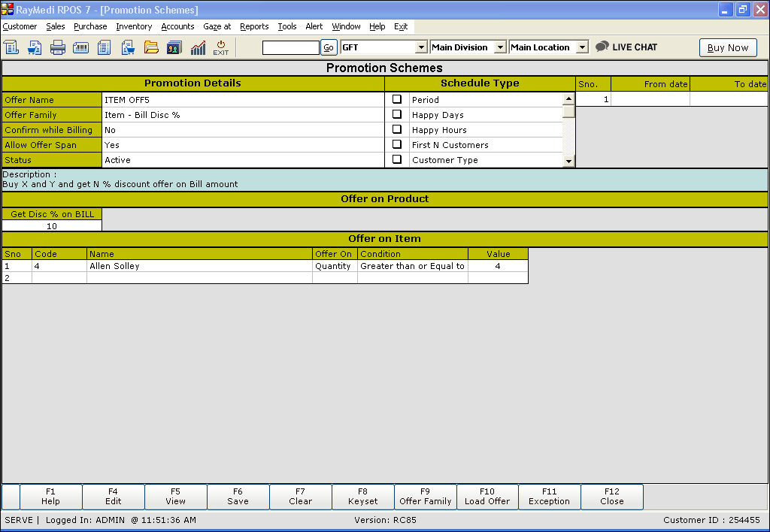Image resolution: width=770 pixels, height=532 pixels.
Task: Tick the Happy Hours checkbox
Action: click(397, 129)
